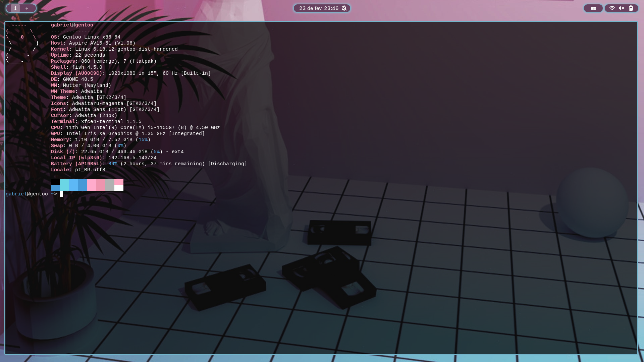Click the Locale pt_BR.utf8 line
This screenshot has height=362, width=644.
(78, 170)
